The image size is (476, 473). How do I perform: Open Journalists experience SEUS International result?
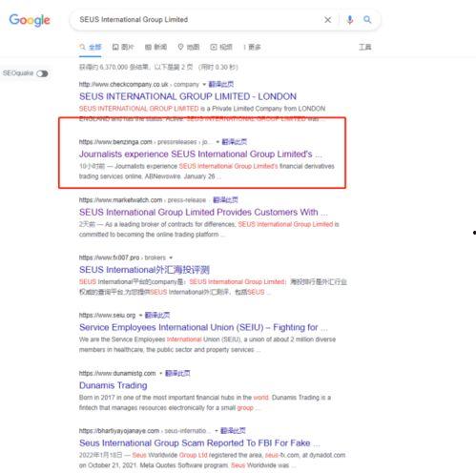pyautogui.click(x=200, y=154)
